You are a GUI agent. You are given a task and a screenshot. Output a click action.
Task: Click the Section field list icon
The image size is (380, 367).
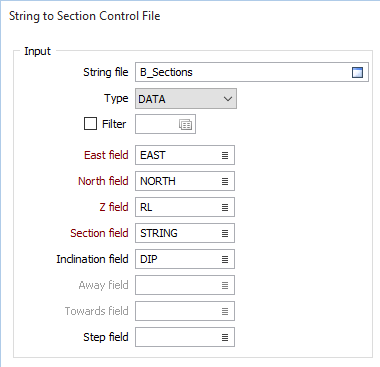click(225, 233)
